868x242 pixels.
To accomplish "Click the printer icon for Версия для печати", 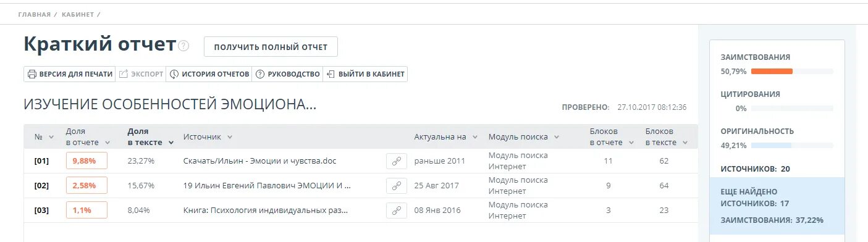I will [32, 74].
